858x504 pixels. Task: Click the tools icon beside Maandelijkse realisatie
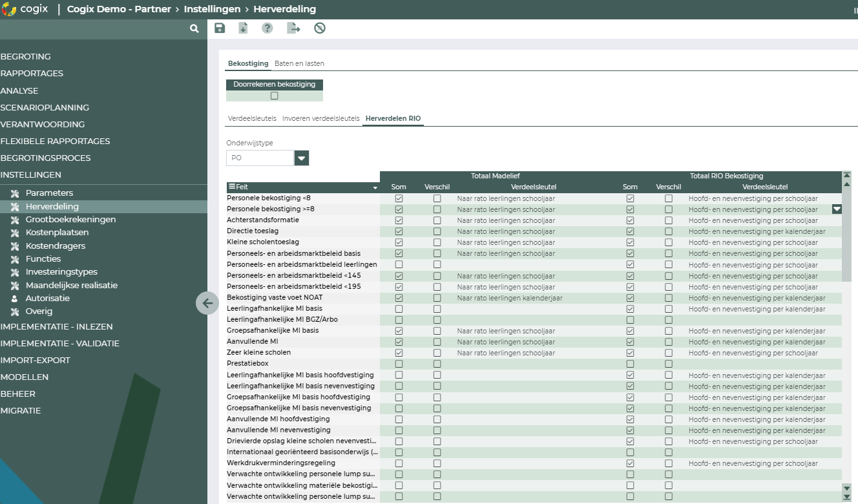[x=15, y=286]
